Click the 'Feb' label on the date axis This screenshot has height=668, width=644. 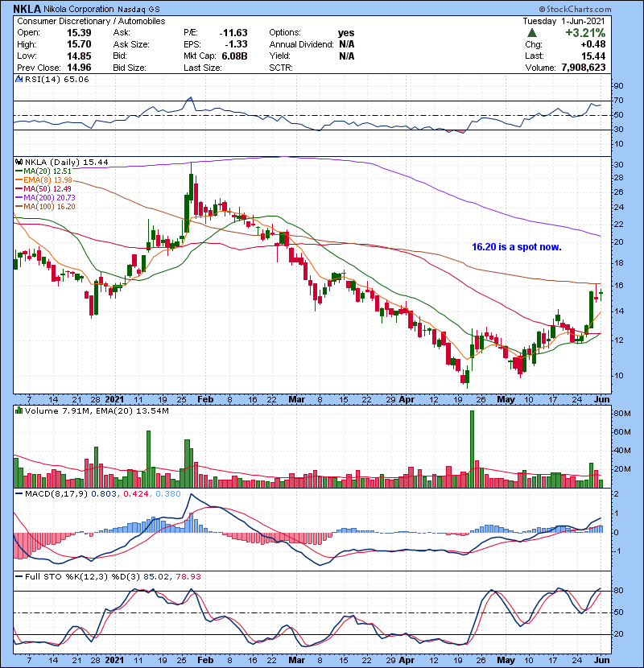pyautogui.click(x=204, y=399)
